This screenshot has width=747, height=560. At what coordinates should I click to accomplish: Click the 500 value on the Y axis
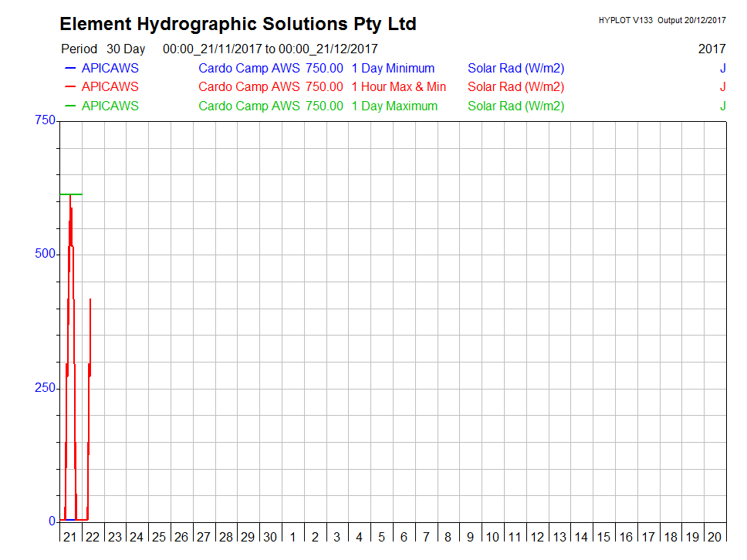tap(45, 254)
